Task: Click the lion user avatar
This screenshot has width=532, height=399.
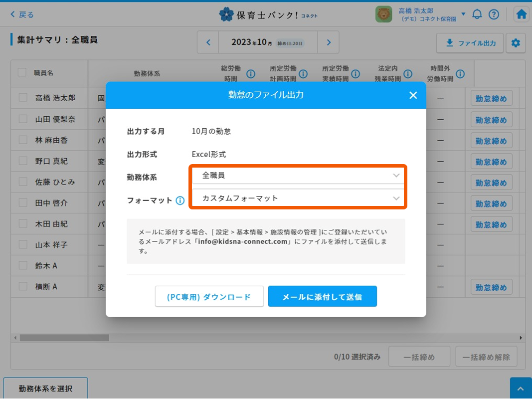Action: point(383,14)
